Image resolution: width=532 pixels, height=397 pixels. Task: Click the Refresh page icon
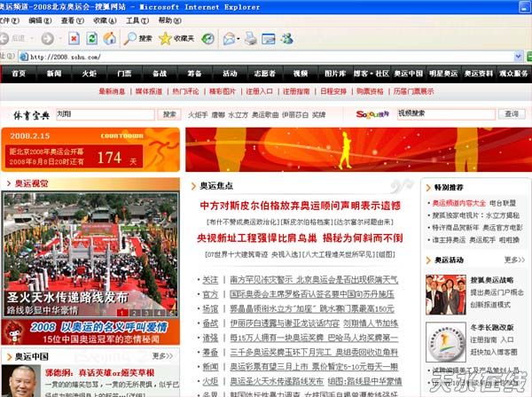(90, 38)
